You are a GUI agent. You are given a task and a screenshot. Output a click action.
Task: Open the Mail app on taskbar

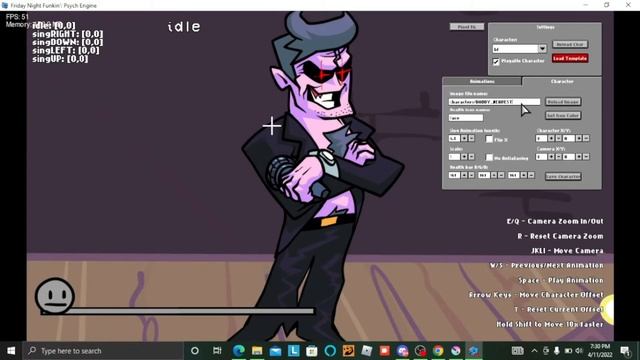tap(275, 351)
